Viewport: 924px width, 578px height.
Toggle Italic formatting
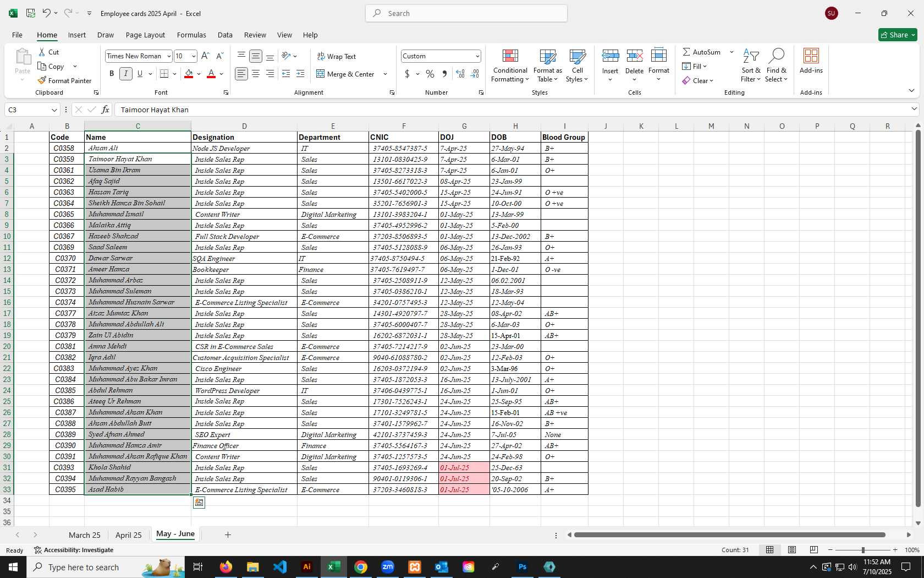(x=126, y=74)
